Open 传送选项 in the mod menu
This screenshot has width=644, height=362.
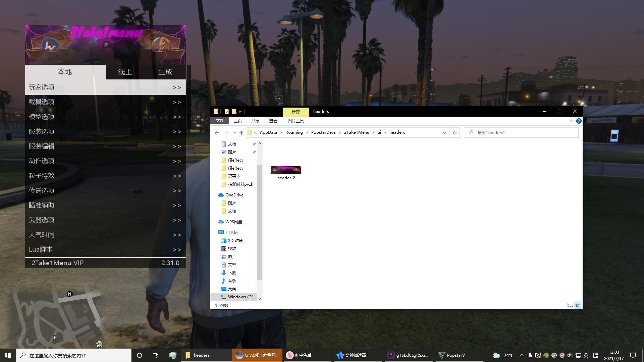pyautogui.click(x=105, y=190)
